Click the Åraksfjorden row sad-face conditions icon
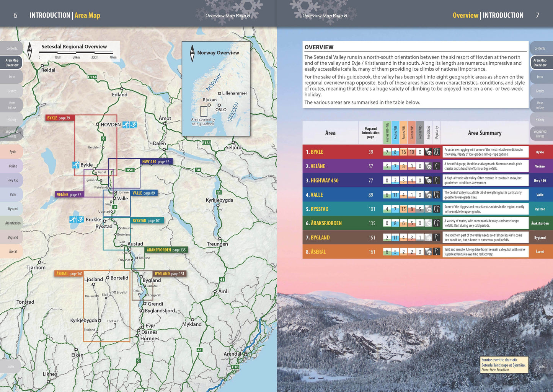Viewport: 553px width, 392px height. pos(428,223)
